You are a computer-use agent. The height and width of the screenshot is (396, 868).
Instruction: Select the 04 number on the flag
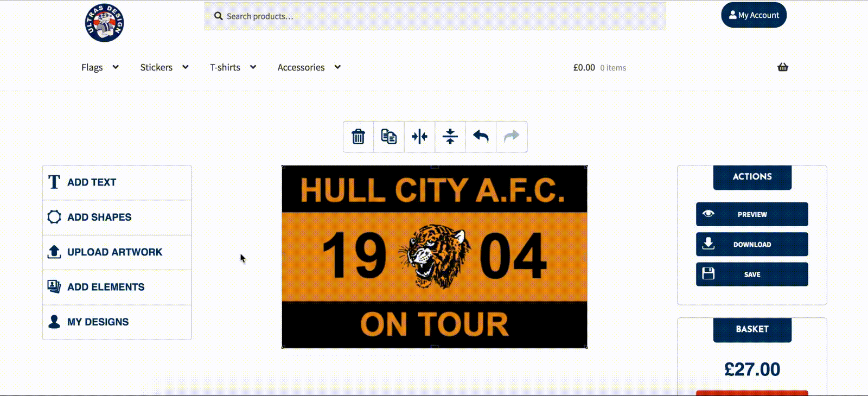pyautogui.click(x=513, y=255)
